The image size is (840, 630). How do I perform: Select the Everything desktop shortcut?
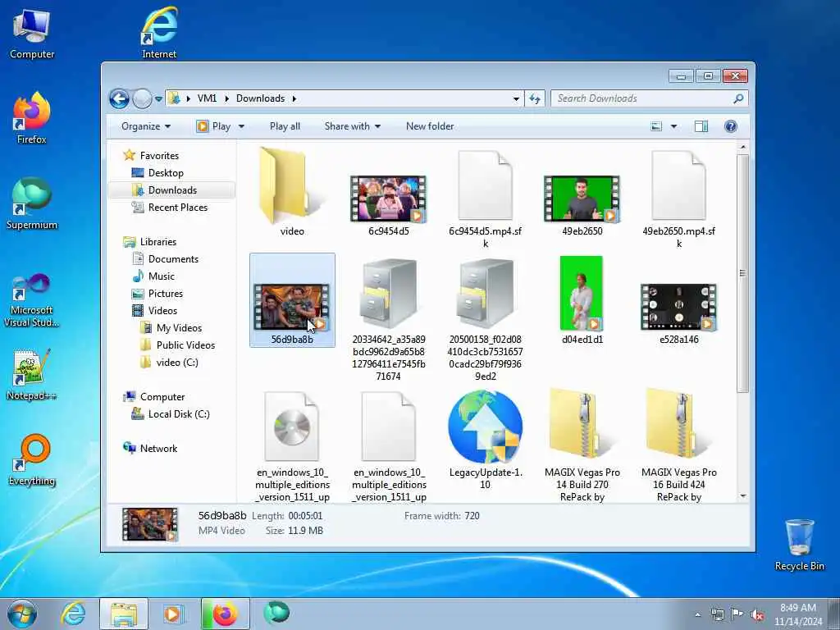pos(32,460)
